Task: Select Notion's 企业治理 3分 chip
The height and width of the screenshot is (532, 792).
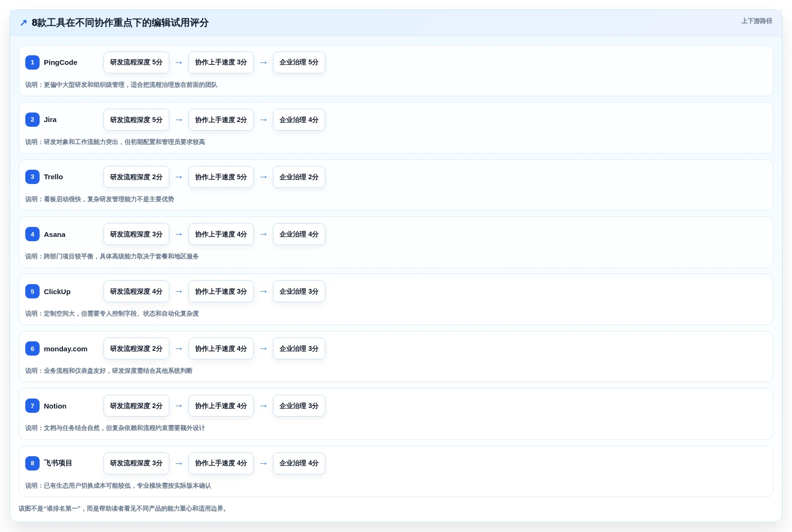Action: point(299,406)
